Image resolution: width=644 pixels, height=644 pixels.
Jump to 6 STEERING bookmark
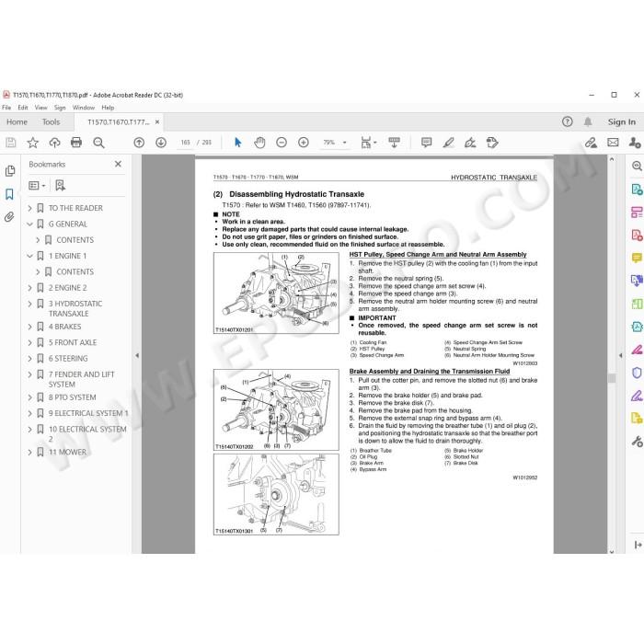pos(68,359)
